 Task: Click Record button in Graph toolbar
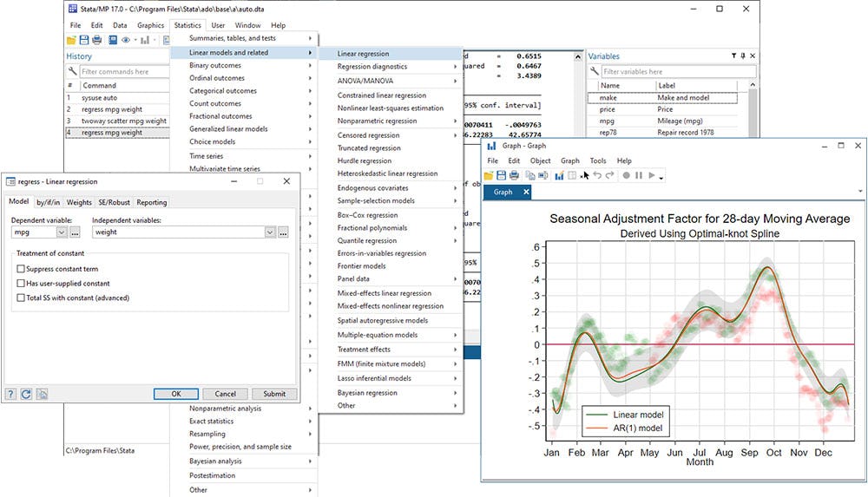pos(626,175)
